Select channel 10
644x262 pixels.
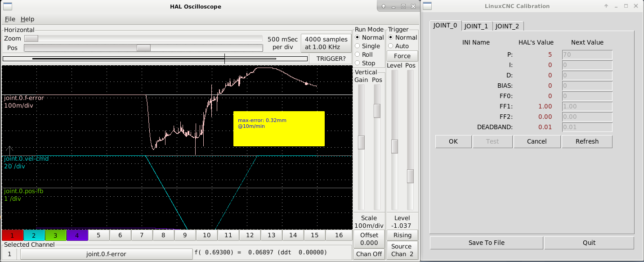point(207,235)
